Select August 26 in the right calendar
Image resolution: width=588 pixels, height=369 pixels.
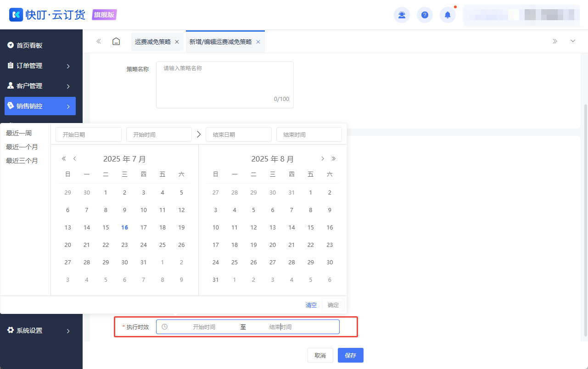(253, 263)
